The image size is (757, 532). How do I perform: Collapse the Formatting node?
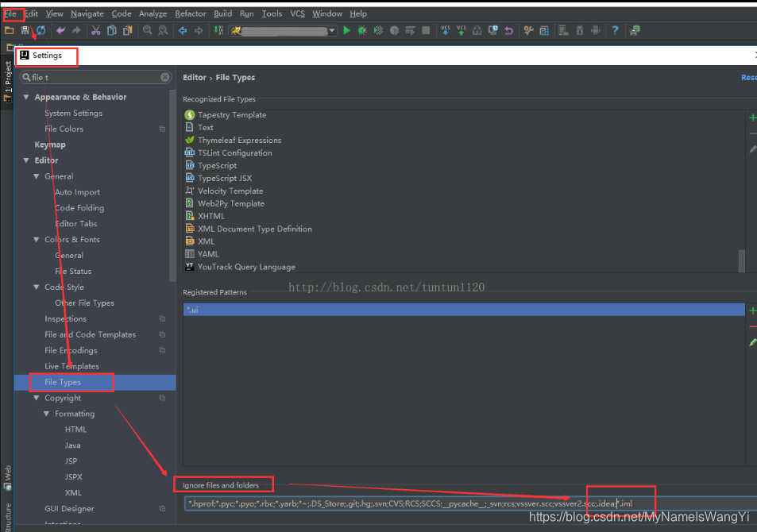pos(46,414)
